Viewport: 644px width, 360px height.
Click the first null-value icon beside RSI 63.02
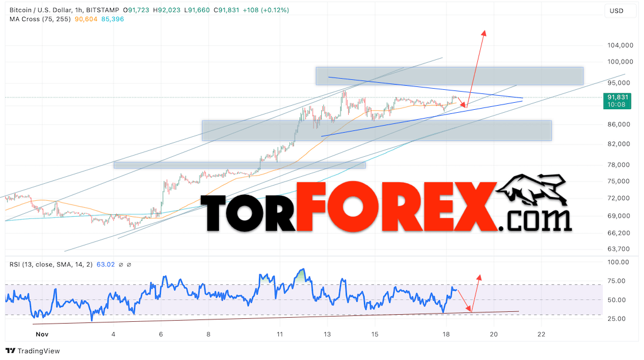click(x=121, y=265)
